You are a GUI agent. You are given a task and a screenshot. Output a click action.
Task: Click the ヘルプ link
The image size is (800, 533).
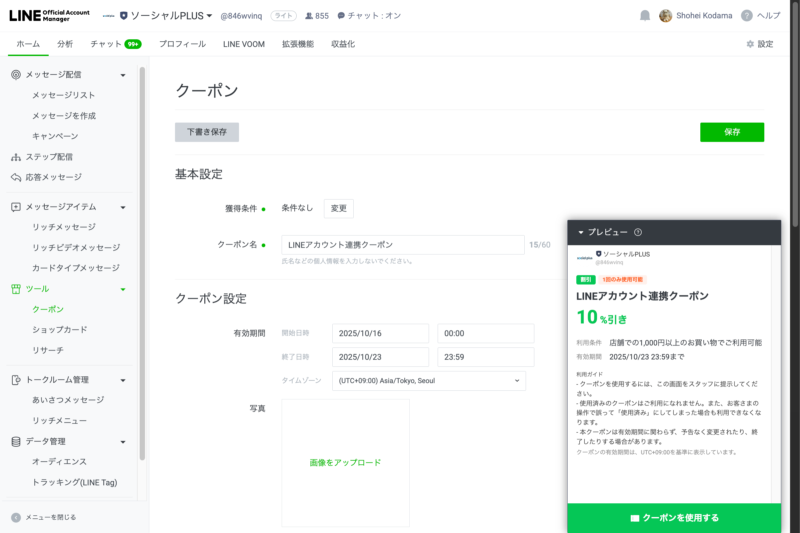click(768, 16)
